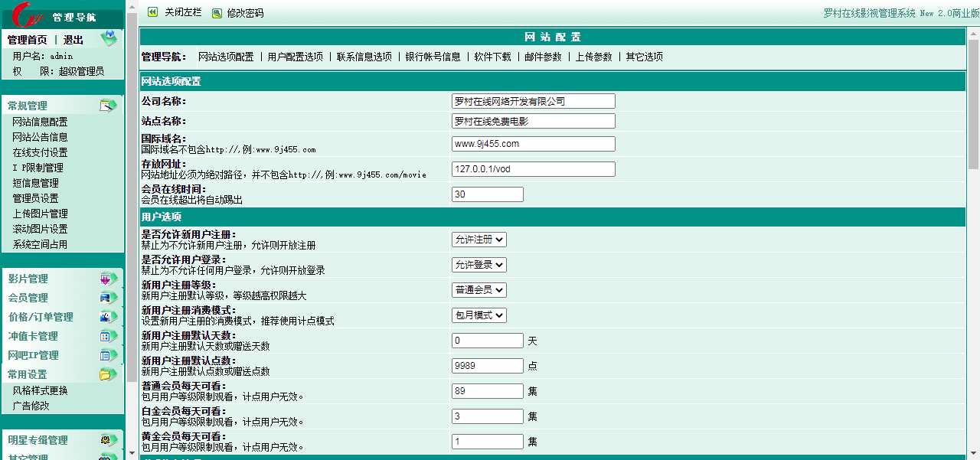Image resolution: width=980 pixels, height=460 pixels.
Task: Click the 退出 logout link
Action: (x=73, y=40)
